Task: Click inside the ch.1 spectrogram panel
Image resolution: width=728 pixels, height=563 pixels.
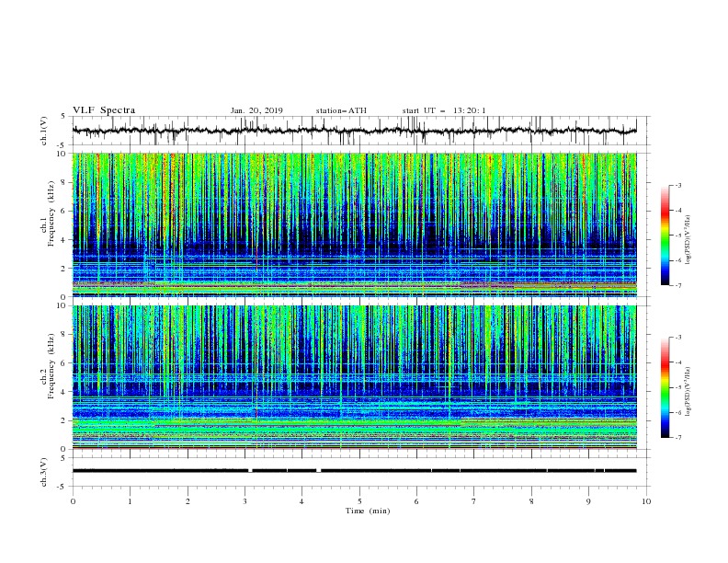Action: click(354, 224)
